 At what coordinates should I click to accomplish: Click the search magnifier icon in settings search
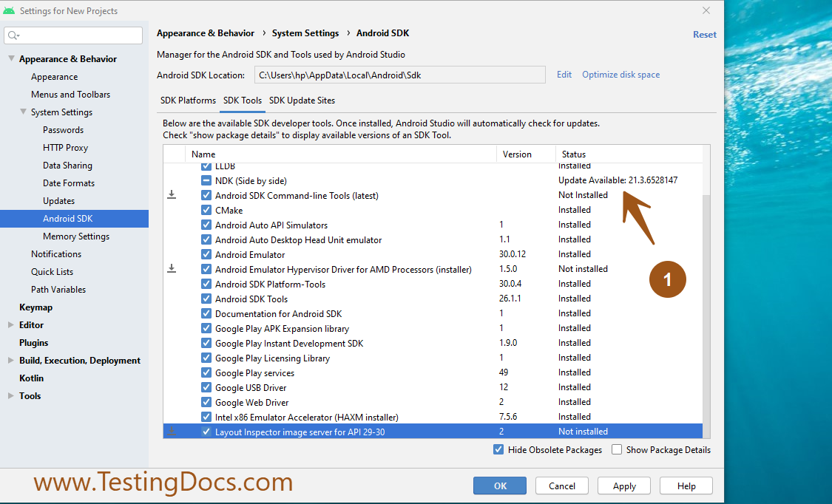(x=13, y=35)
